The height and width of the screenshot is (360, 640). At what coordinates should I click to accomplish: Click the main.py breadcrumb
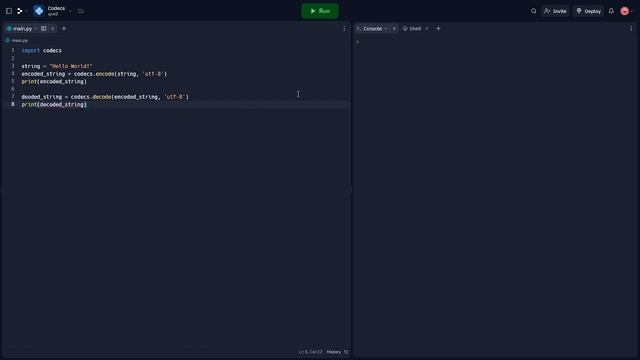[17, 40]
